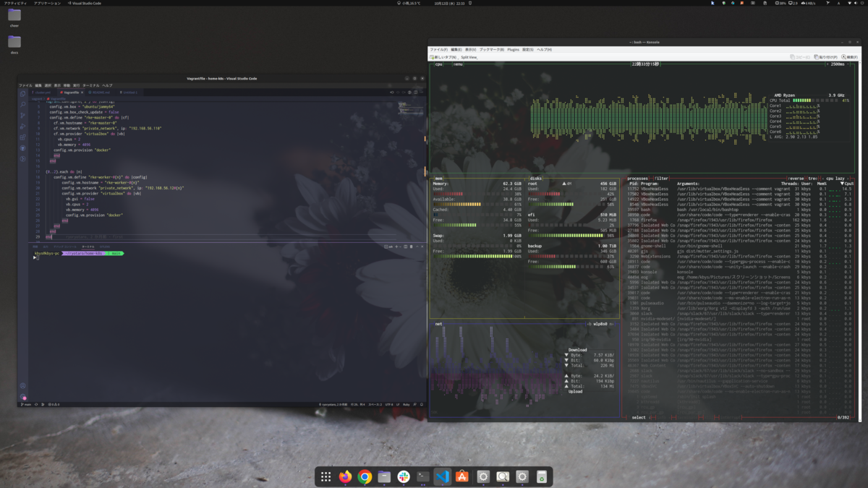Open the Trash icon in dock
The image size is (868, 488).
(x=541, y=476)
